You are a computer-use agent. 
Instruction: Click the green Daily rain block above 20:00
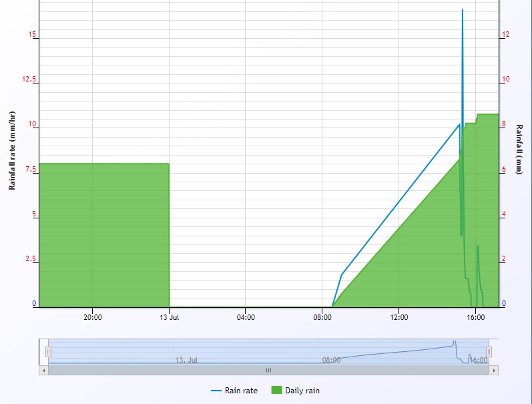click(92, 234)
